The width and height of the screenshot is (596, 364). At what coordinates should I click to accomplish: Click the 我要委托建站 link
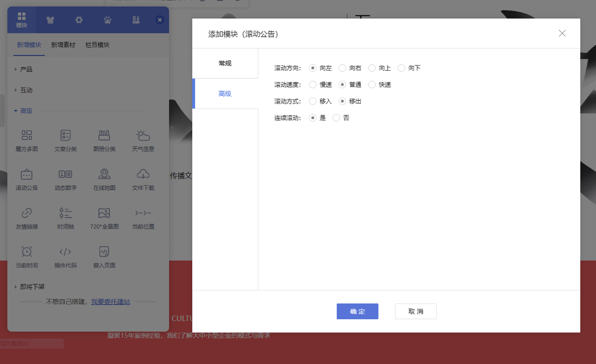(x=111, y=302)
